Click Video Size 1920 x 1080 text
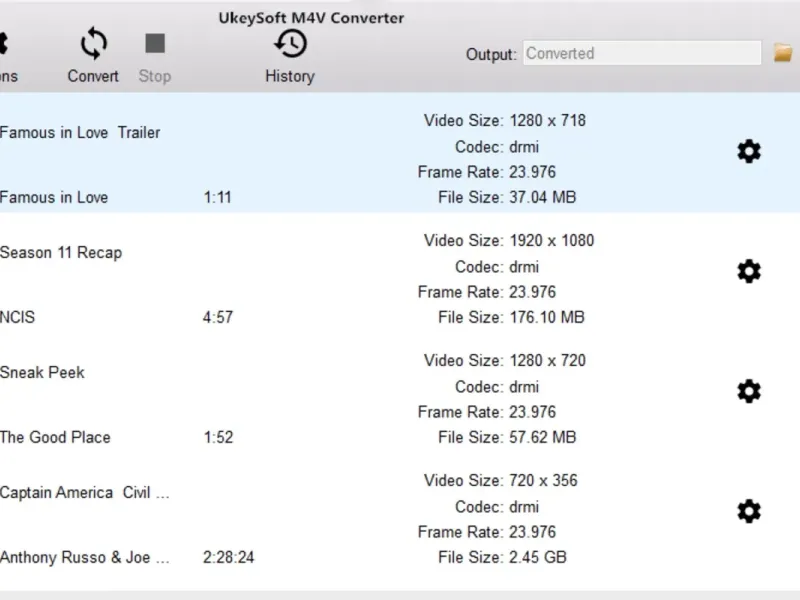This screenshot has width=800, height=600. 509,241
